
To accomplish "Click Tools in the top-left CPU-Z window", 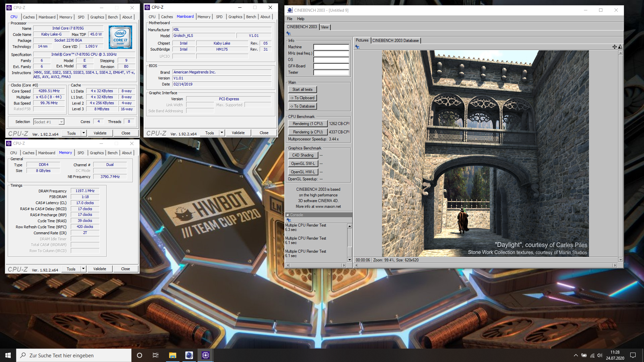I will coord(71,133).
